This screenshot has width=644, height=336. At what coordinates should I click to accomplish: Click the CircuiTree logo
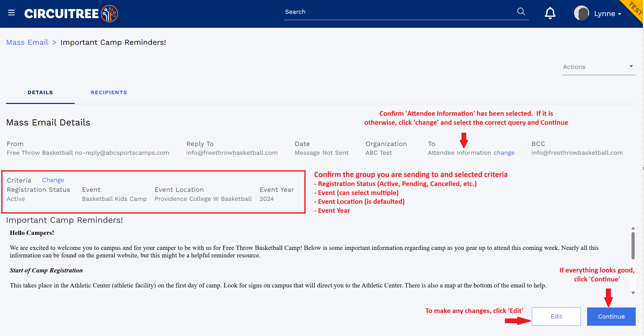point(71,14)
